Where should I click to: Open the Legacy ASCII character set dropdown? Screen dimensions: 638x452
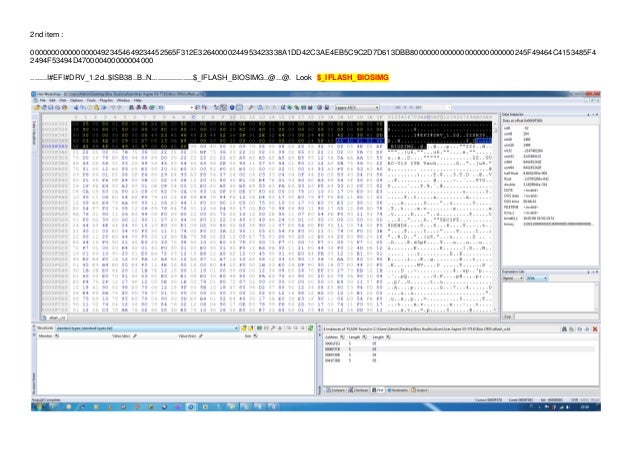pyautogui.click(x=357, y=107)
